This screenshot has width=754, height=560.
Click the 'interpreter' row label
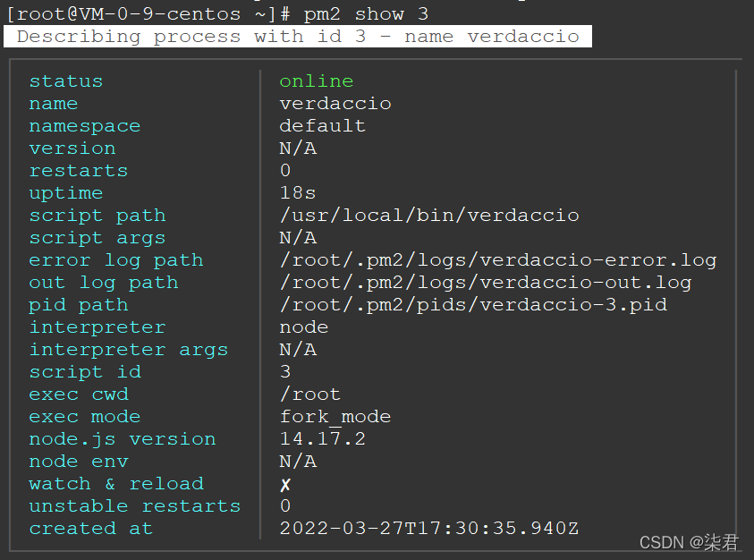tap(97, 327)
